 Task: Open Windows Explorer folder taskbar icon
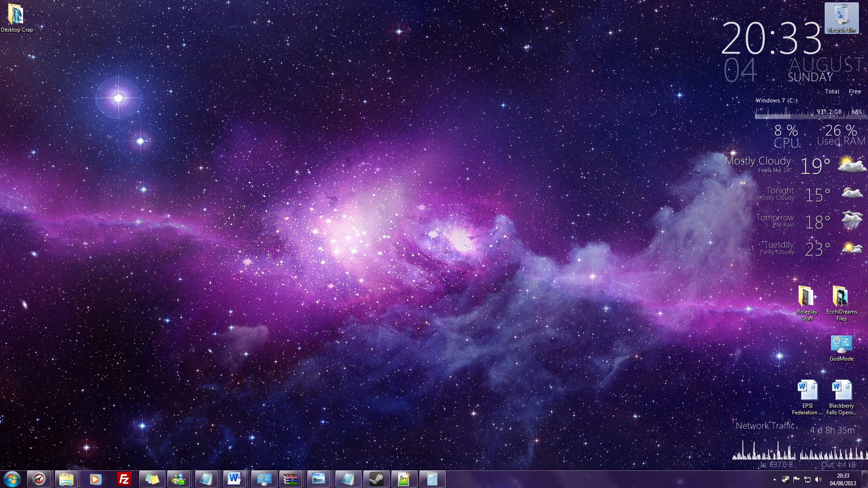pyautogui.click(x=66, y=479)
